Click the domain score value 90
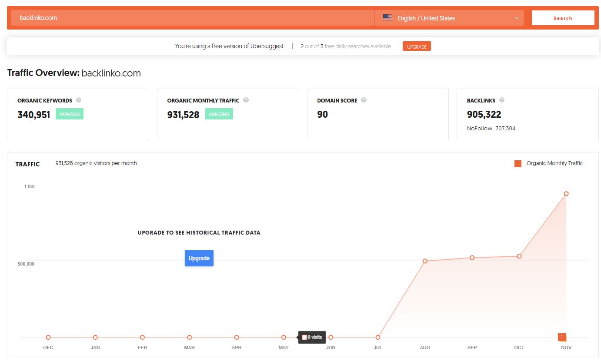Viewport: 601px width, 364px height. pos(323,115)
